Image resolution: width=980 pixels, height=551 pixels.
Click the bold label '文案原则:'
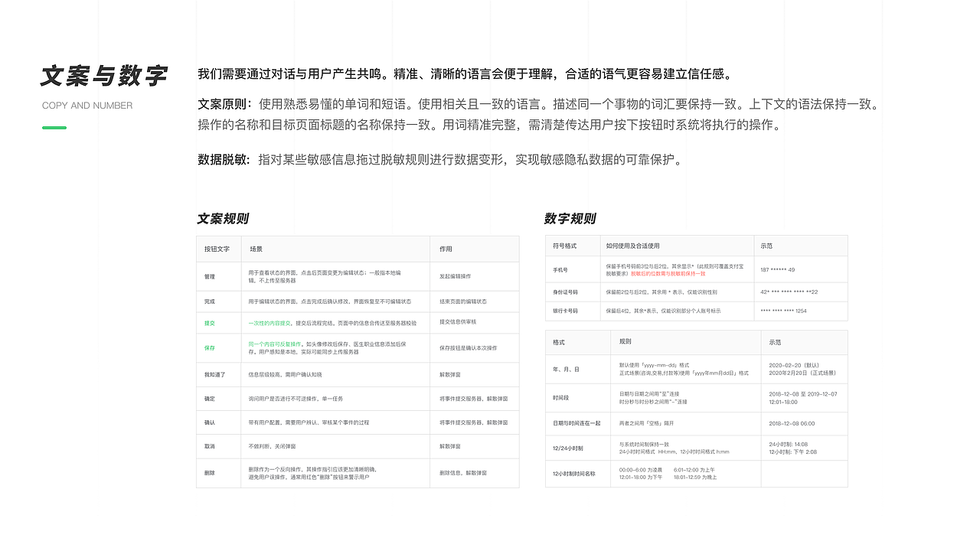(225, 104)
